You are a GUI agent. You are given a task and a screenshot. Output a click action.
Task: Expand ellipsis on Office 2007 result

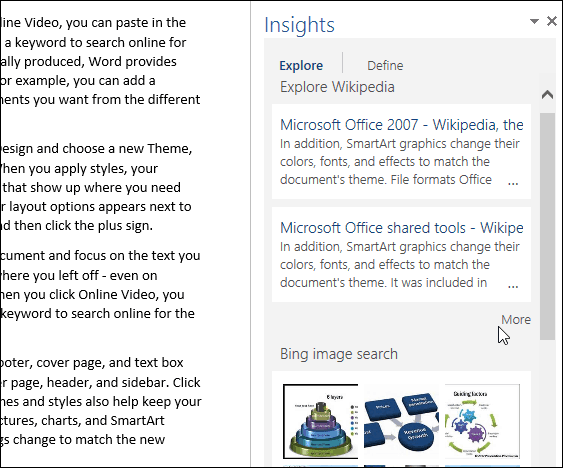pos(513,182)
